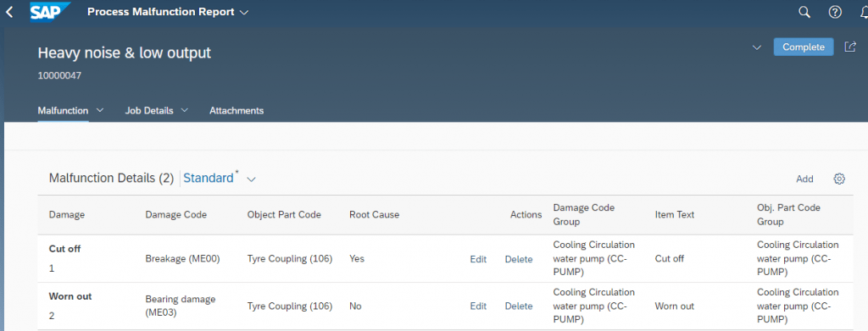Screen dimensions: 868x331
Task: Select the bold Cut off damage title
Action: [64, 249]
